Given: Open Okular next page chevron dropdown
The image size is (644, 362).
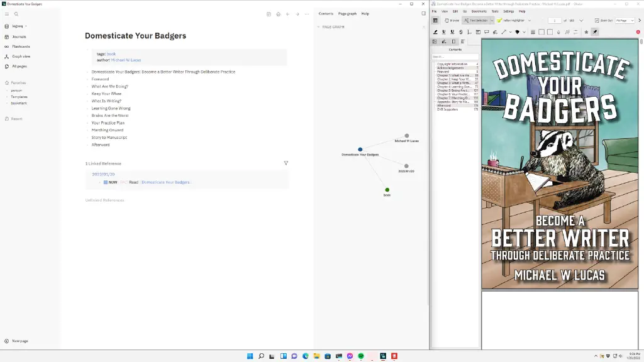Looking at the screenshot, I should 581,20.
